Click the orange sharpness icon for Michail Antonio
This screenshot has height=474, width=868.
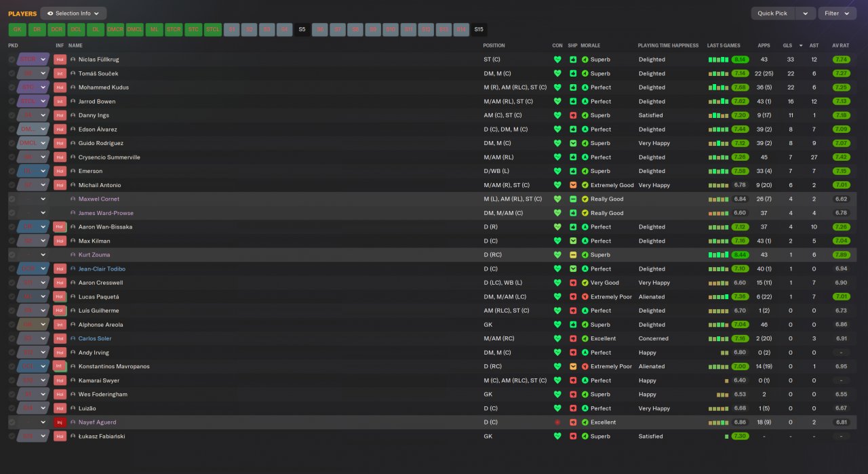[x=573, y=185]
